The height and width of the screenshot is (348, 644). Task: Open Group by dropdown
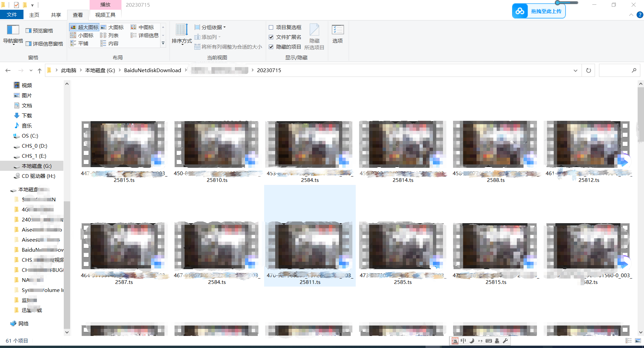[x=210, y=27]
